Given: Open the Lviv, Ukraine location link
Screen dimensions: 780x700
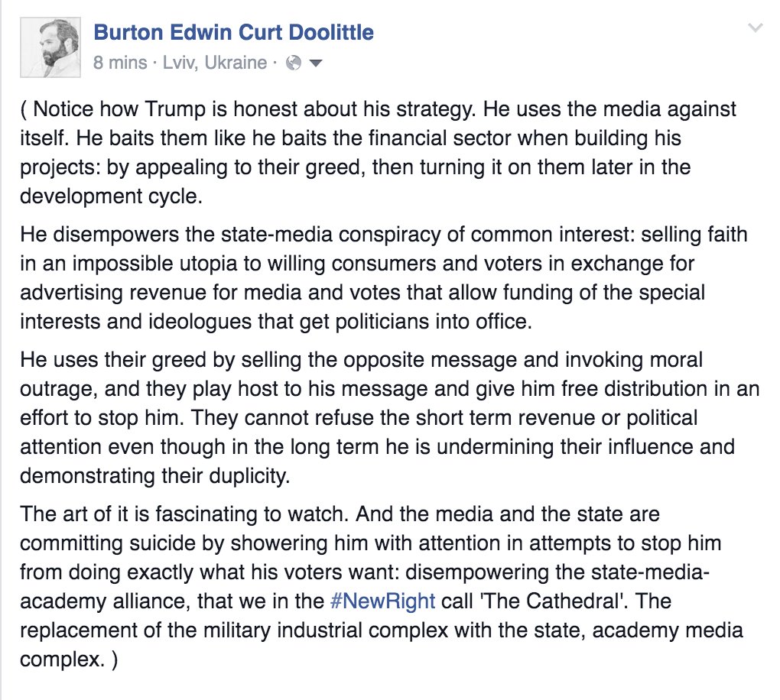Looking at the screenshot, I should click(x=214, y=63).
